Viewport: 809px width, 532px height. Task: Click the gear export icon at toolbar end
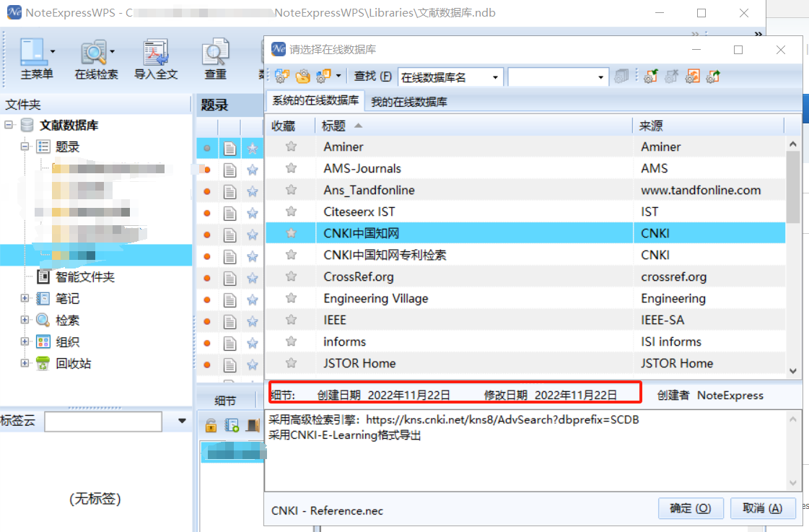pos(713,77)
